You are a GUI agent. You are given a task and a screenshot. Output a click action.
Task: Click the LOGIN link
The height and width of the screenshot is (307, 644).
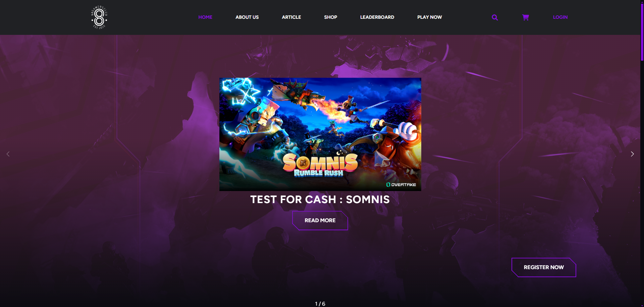point(560,17)
